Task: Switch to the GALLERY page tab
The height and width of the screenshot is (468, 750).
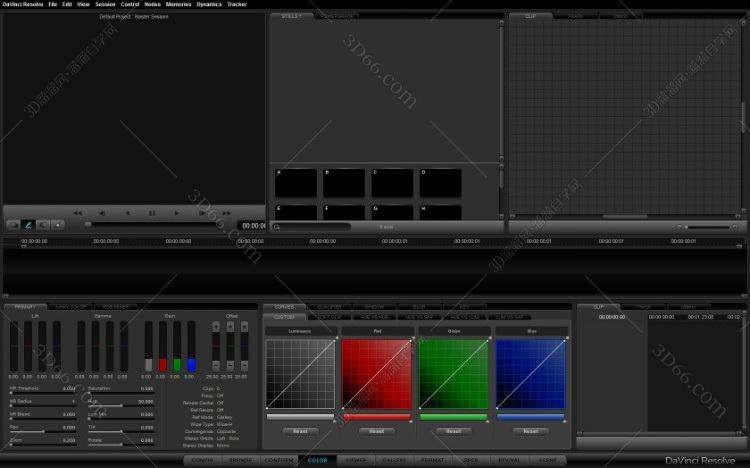Action: tap(394, 460)
